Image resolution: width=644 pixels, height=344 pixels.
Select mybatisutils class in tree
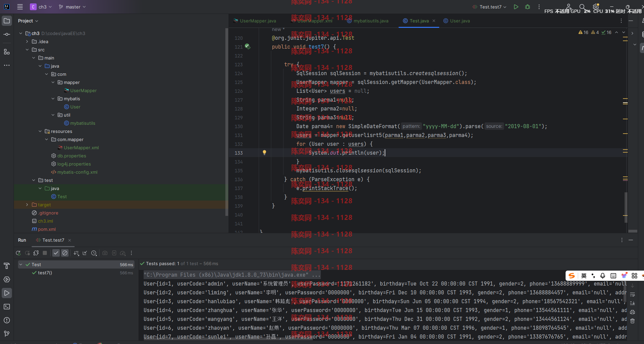[80, 123]
